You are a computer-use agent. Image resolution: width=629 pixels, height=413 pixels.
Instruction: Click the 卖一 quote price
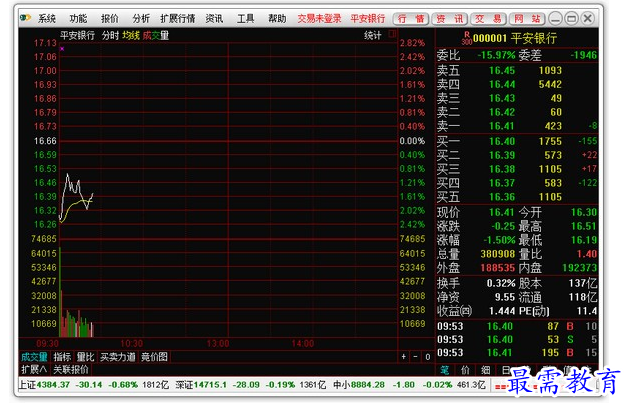pyautogui.click(x=502, y=126)
